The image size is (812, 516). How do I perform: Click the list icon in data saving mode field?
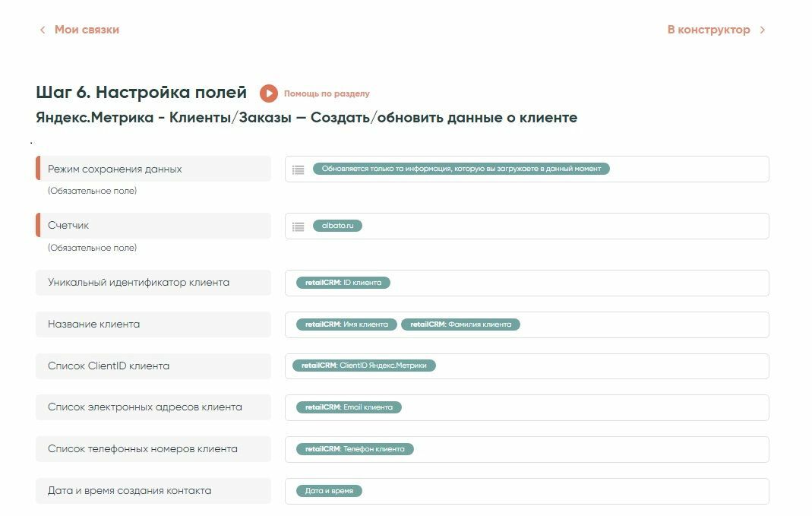click(299, 169)
